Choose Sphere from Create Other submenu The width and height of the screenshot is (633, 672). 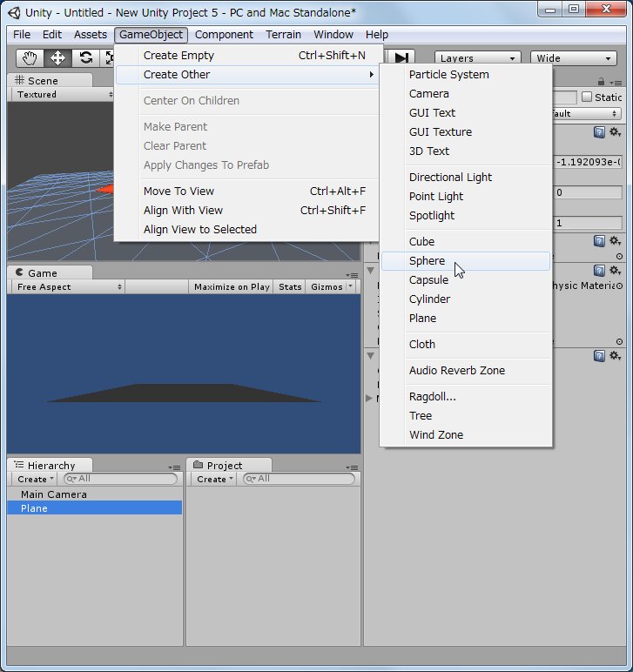click(427, 261)
